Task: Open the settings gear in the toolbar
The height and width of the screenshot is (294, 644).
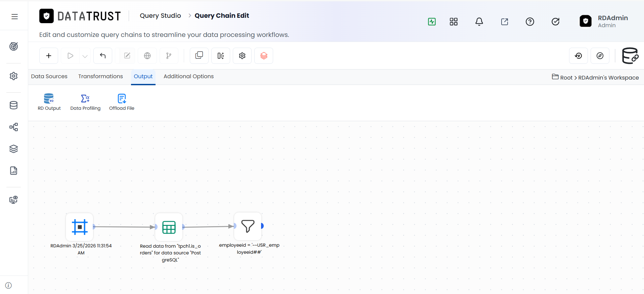Action: pyautogui.click(x=242, y=56)
